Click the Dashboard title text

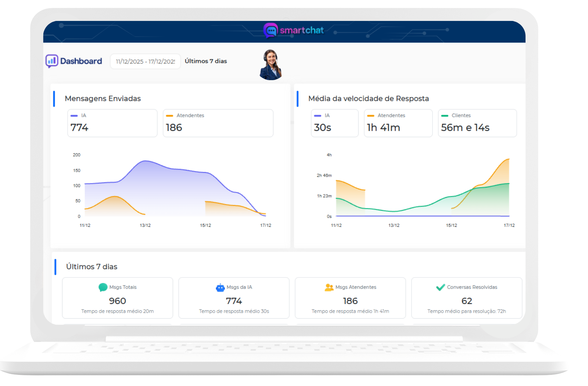(81, 61)
